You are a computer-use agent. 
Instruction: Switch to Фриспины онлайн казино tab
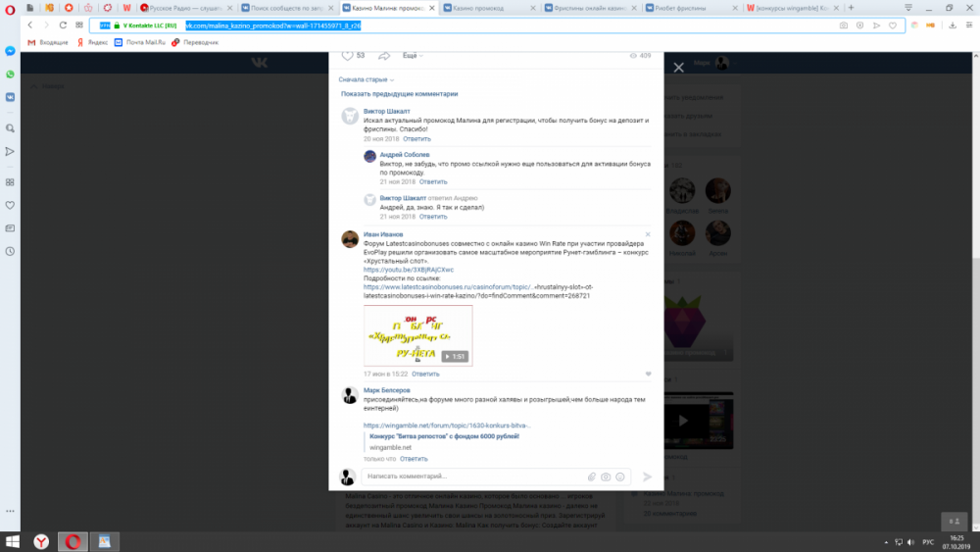[591, 8]
